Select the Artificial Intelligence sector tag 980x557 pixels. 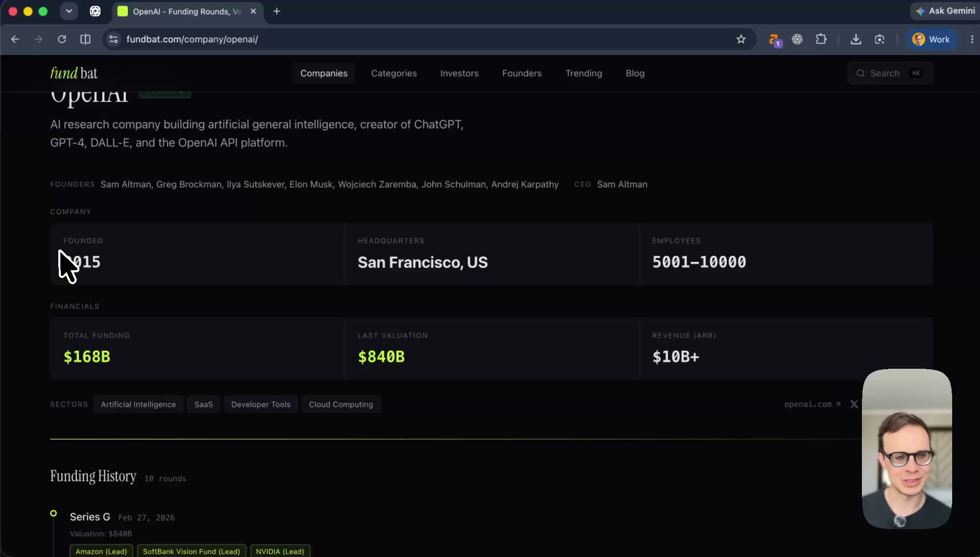(x=138, y=404)
